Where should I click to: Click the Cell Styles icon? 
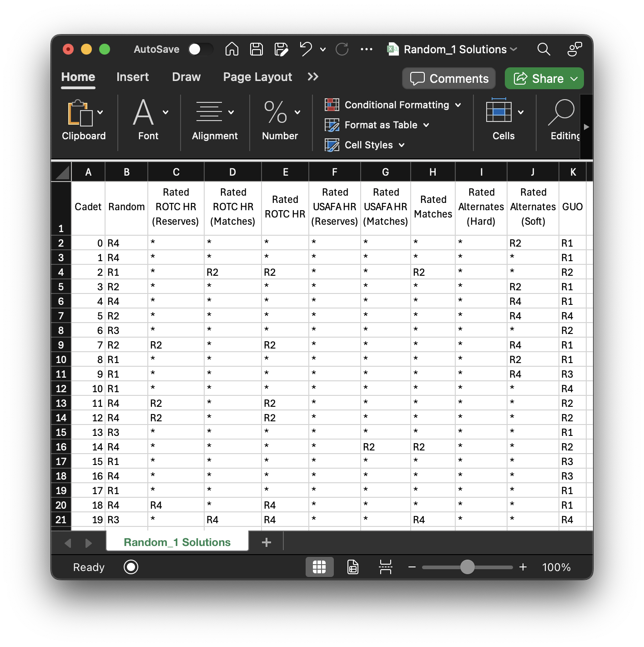click(x=332, y=145)
